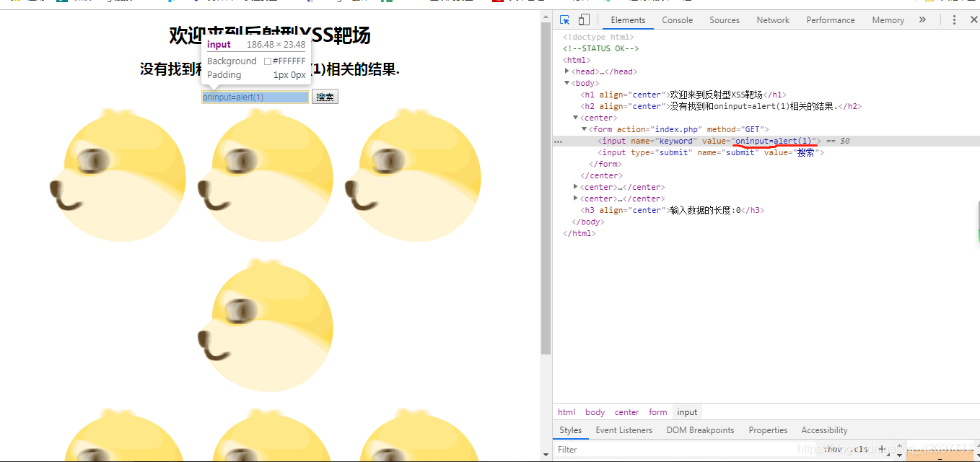Collapse the form action=index.php node
The image size is (980, 462).
tap(585, 129)
